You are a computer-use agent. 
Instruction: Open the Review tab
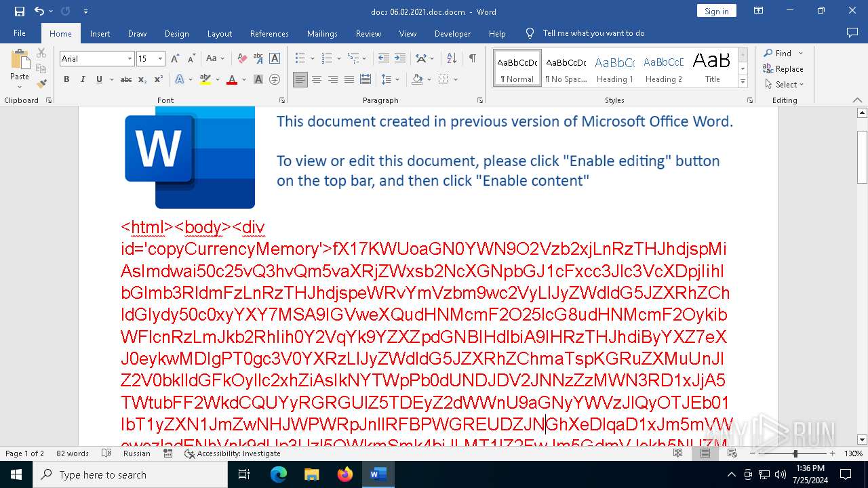pyautogui.click(x=368, y=33)
